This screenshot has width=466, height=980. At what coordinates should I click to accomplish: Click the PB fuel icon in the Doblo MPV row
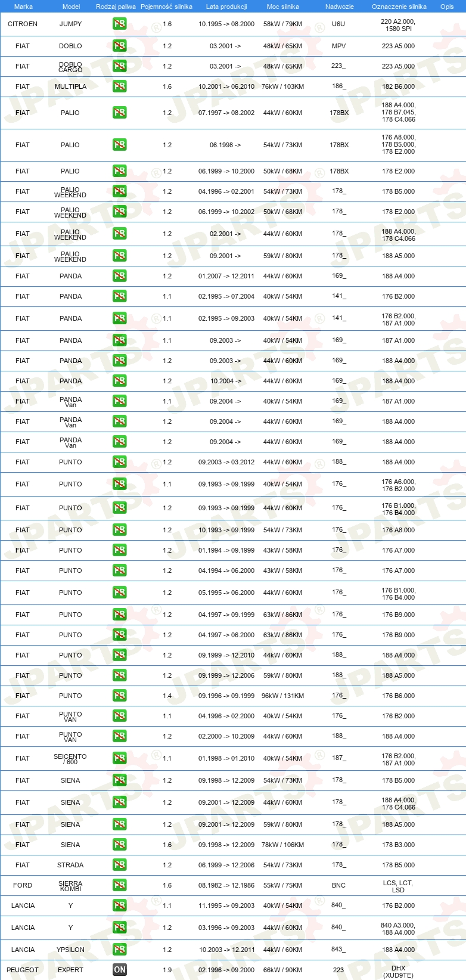(x=120, y=46)
